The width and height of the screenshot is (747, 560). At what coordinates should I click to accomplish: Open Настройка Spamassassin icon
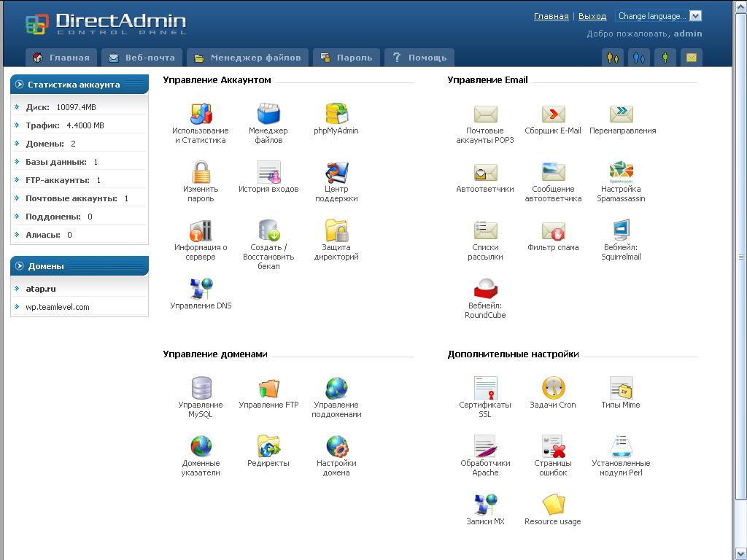point(621,172)
